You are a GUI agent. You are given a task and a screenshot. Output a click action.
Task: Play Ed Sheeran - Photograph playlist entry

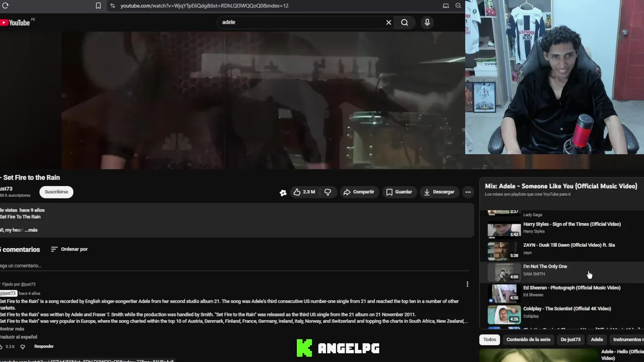pos(572,288)
